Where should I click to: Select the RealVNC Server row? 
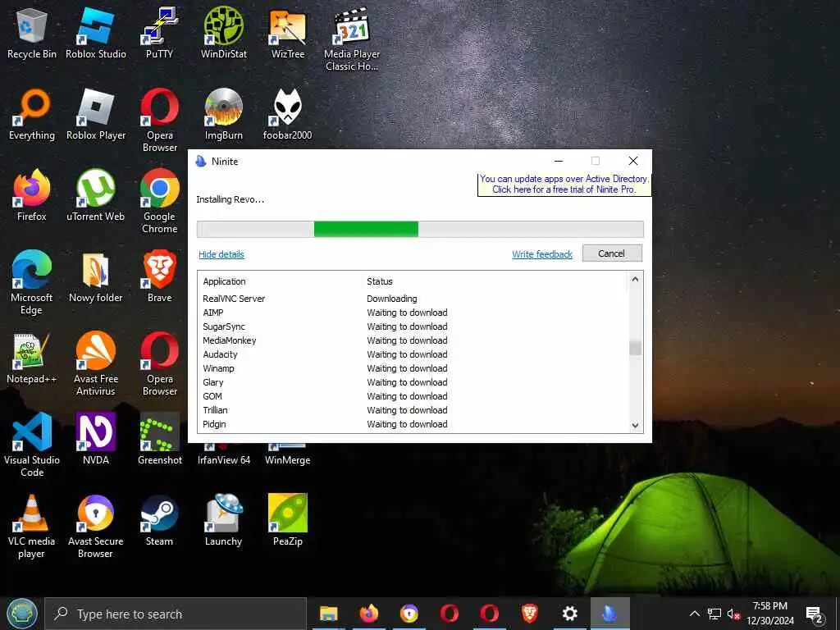[x=413, y=299]
